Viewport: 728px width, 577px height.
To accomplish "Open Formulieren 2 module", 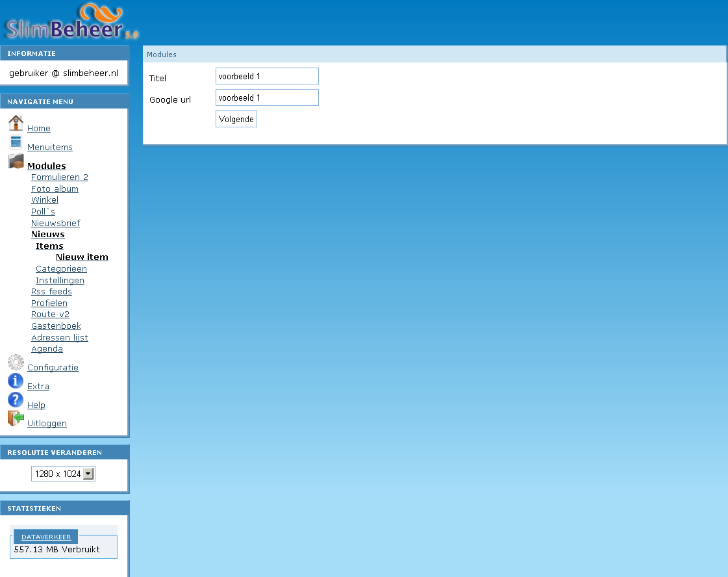I will click(x=60, y=177).
